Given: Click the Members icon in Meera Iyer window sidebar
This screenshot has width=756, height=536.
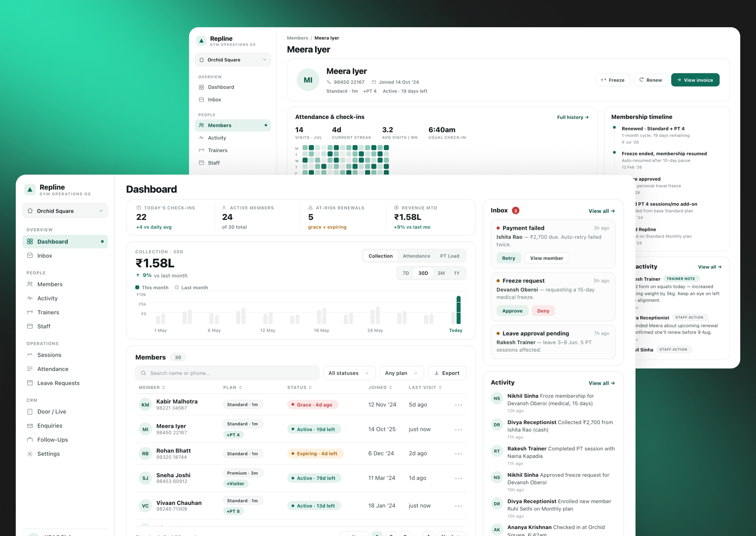Looking at the screenshot, I should click(x=201, y=125).
